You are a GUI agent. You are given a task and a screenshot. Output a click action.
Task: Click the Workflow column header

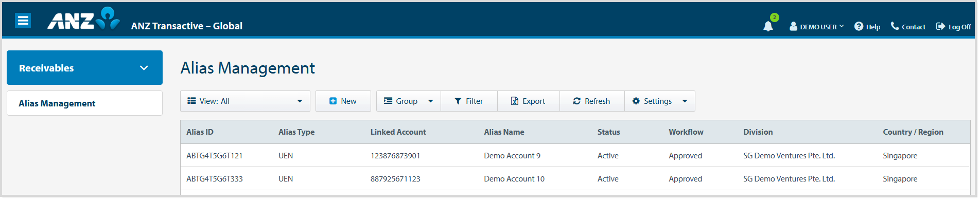click(686, 132)
